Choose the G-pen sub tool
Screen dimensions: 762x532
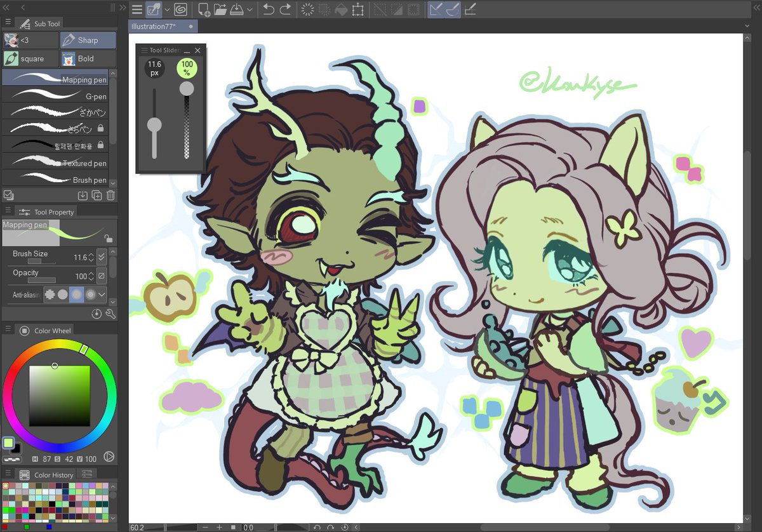[x=55, y=96]
